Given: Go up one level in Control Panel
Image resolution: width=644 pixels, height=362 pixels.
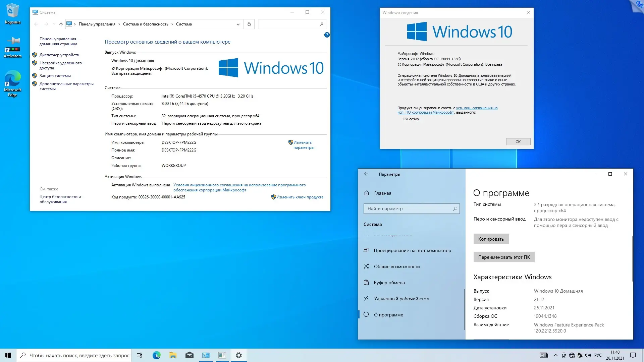Looking at the screenshot, I should click(61, 24).
